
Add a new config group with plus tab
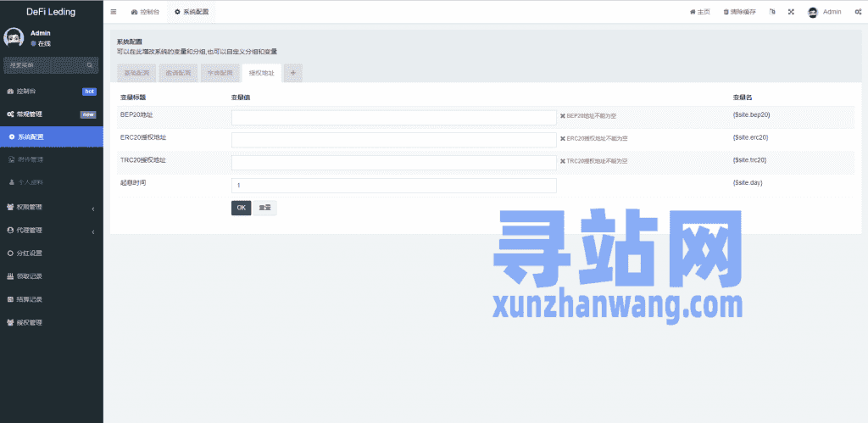(292, 73)
